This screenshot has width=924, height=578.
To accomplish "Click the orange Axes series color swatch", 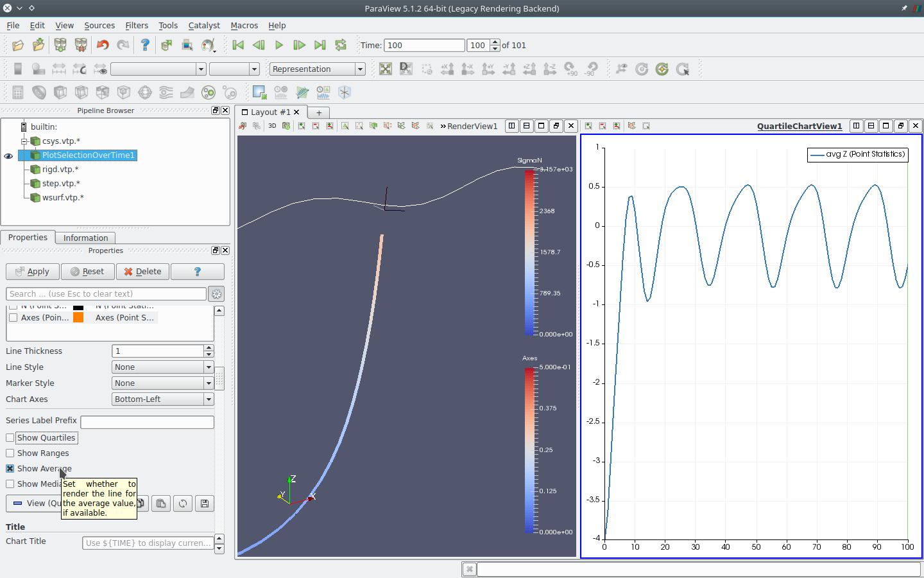I will (x=78, y=318).
